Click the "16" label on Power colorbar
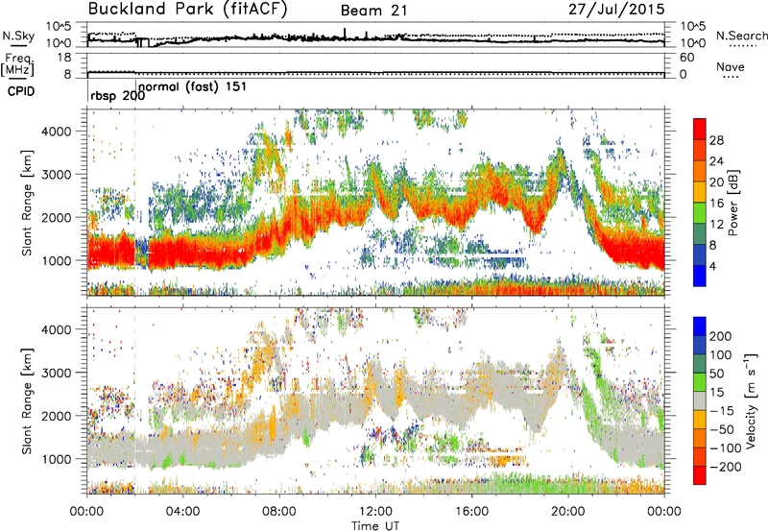Image resolution: width=768 pixels, height=532 pixels. (x=716, y=204)
